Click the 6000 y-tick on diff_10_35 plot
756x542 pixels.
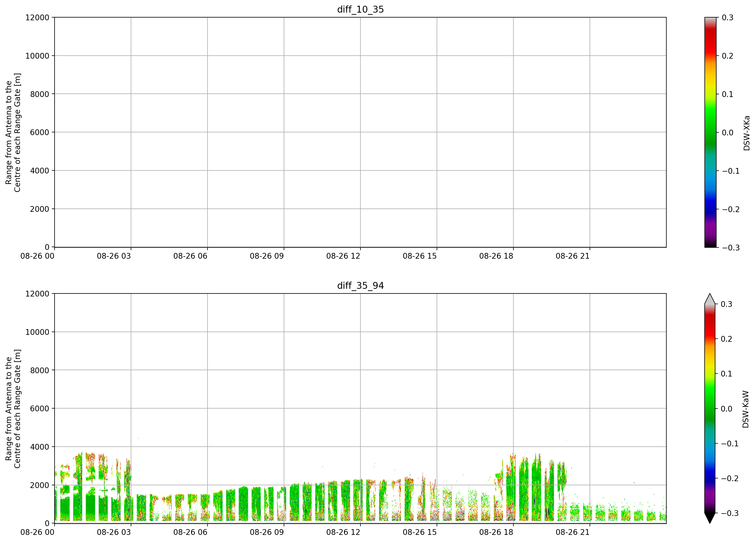40,132
